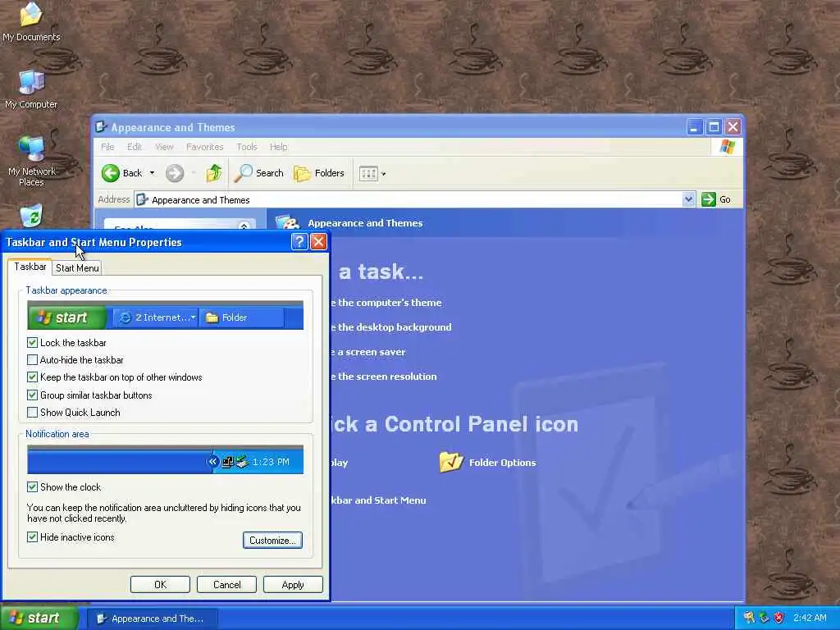Click change the desktop background task link

tap(391, 326)
